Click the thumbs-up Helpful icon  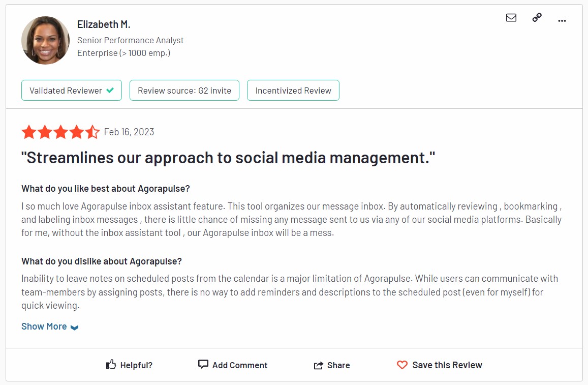pyautogui.click(x=111, y=364)
